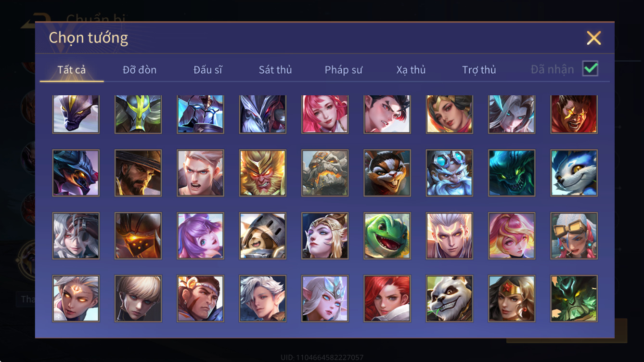Choose the white-bearded goggles dwarf hero
This screenshot has width=644, height=362.
pyautogui.click(x=450, y=173)
